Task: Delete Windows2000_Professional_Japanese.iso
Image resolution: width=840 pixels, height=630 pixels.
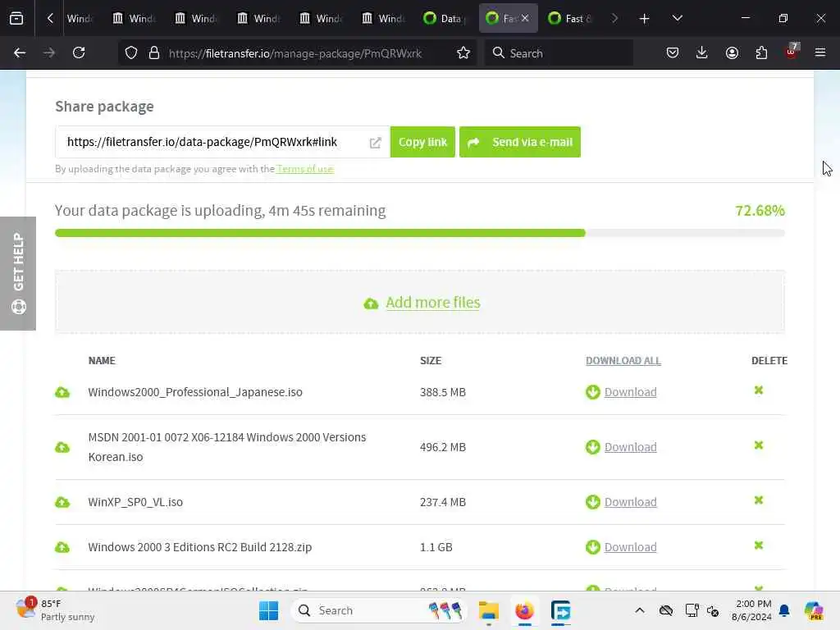Action: coord(759,390)
